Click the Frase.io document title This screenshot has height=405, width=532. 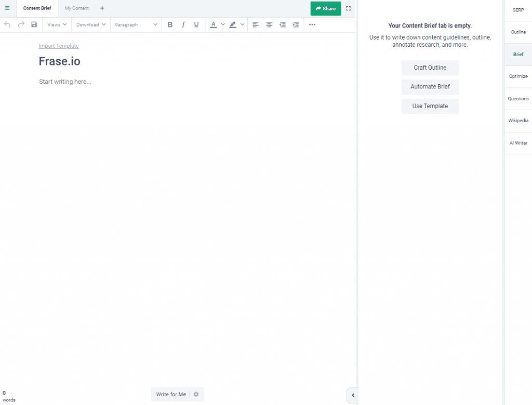[x=60, y=61]
